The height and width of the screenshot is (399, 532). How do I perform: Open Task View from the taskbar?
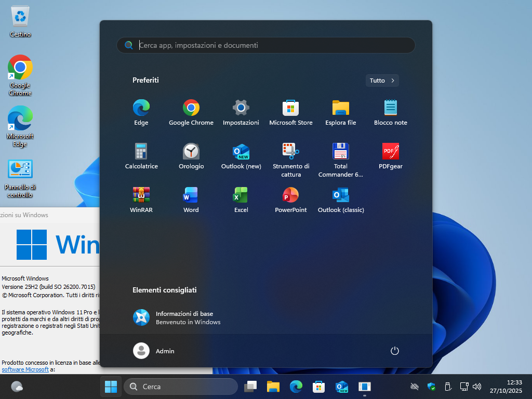pyautogui.click(x=250, y=387)
